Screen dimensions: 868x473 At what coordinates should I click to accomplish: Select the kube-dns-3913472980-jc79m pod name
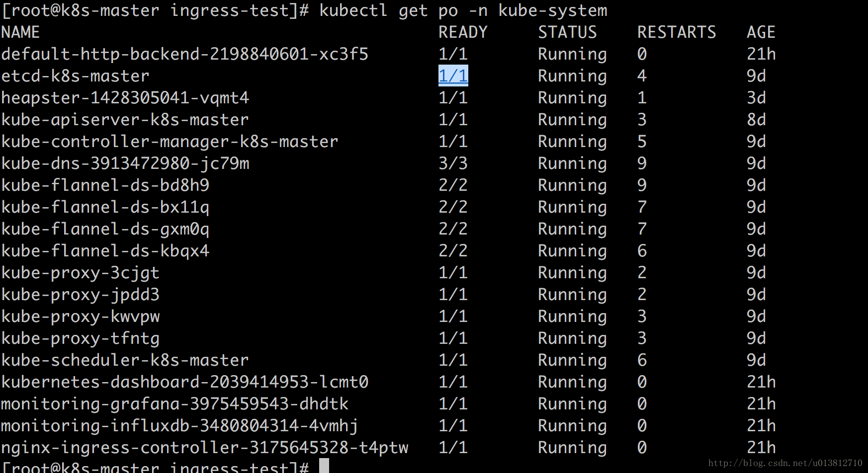click(125, 163)
